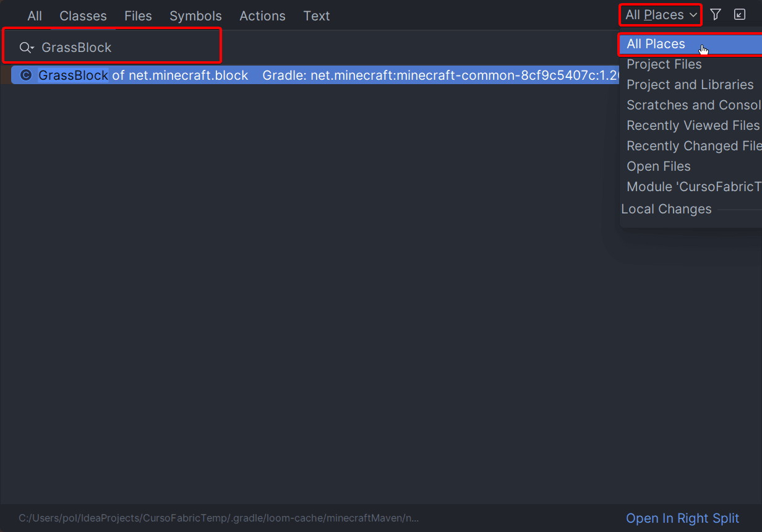Go to the Actions tab

[x=262, y=16]
